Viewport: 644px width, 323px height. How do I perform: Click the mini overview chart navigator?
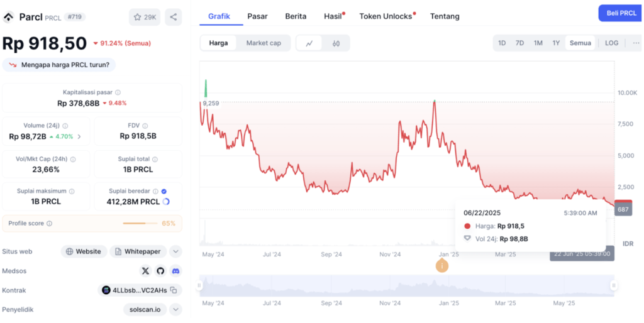(407, 286)
